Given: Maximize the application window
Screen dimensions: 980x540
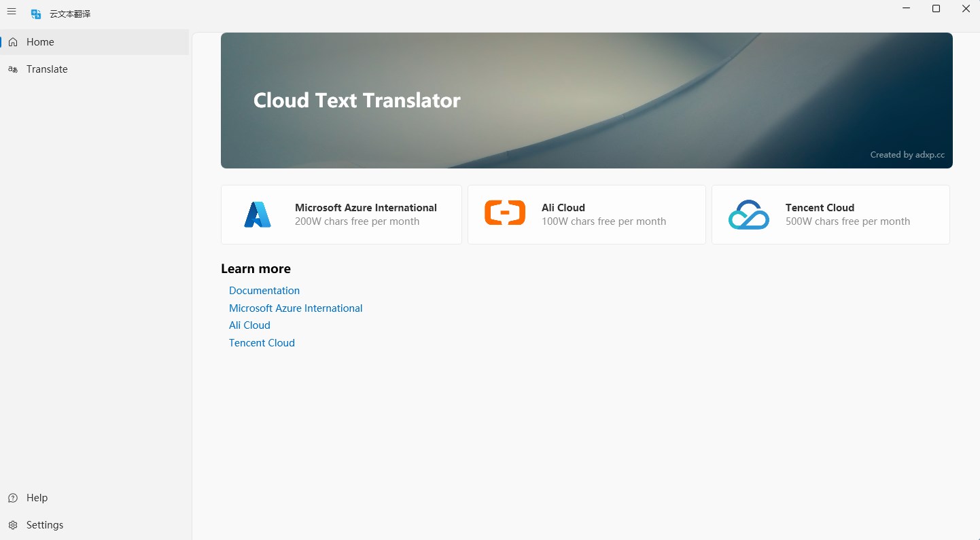Looking at the screenshot, I should 936,9.
